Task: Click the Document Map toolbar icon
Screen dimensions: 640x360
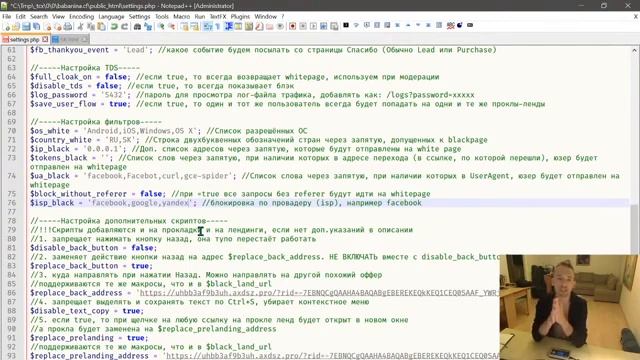Action: point(249,26)
